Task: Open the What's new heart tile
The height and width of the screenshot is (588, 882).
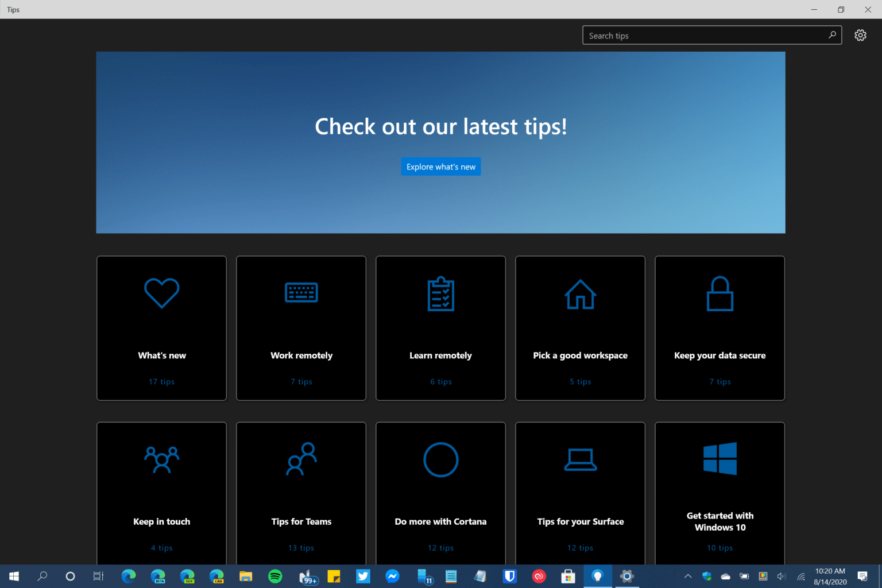Action: tap(161, 328)
